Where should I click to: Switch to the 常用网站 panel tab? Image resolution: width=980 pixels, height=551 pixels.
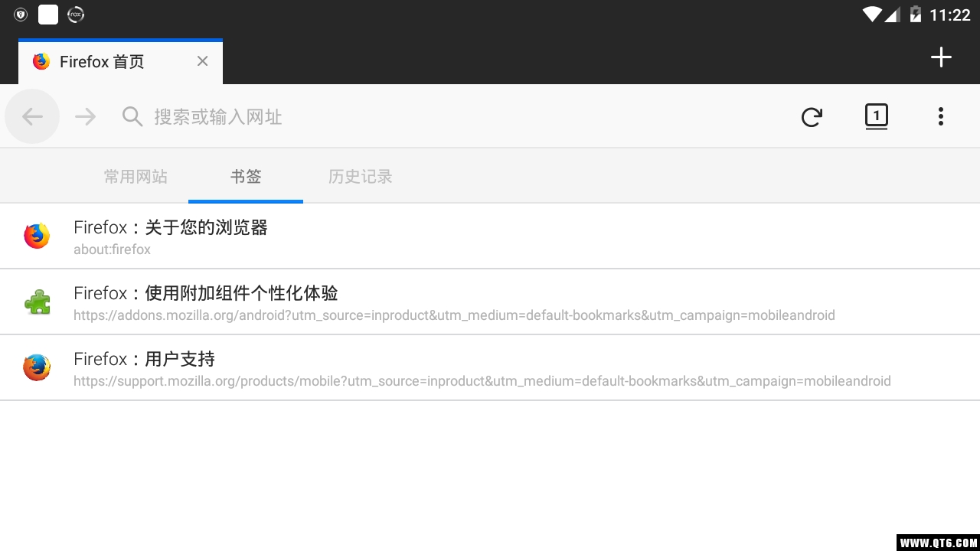point(136,177)
